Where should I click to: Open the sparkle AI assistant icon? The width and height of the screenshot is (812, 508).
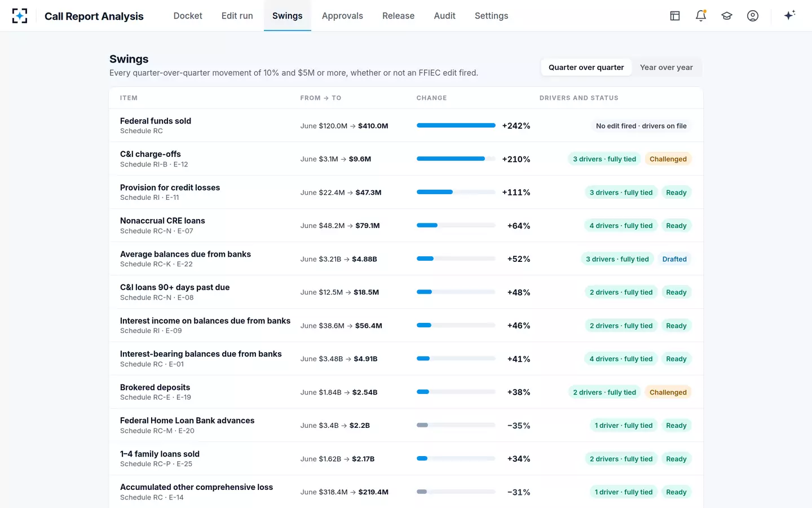789,15
